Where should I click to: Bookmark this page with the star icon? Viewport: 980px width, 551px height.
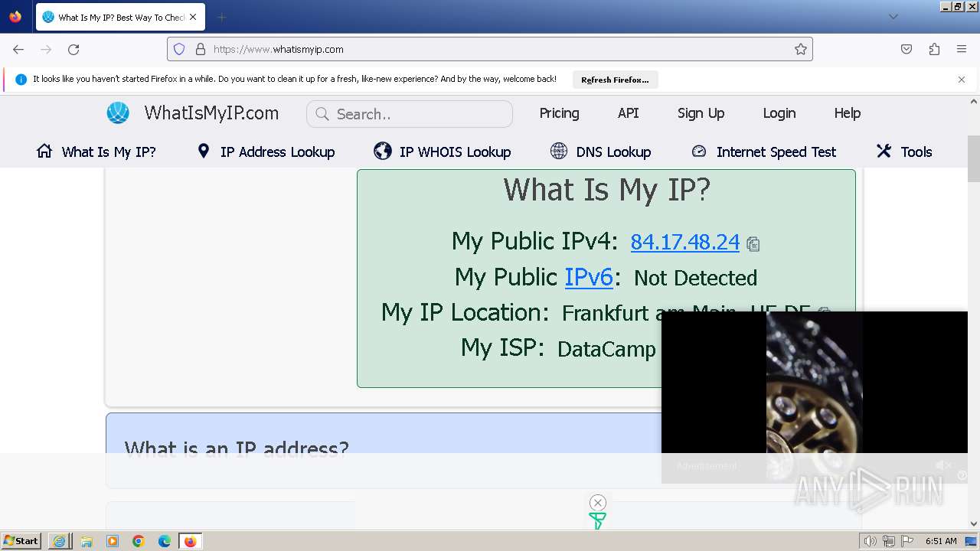pyautogui.click(x=801, y=49)
